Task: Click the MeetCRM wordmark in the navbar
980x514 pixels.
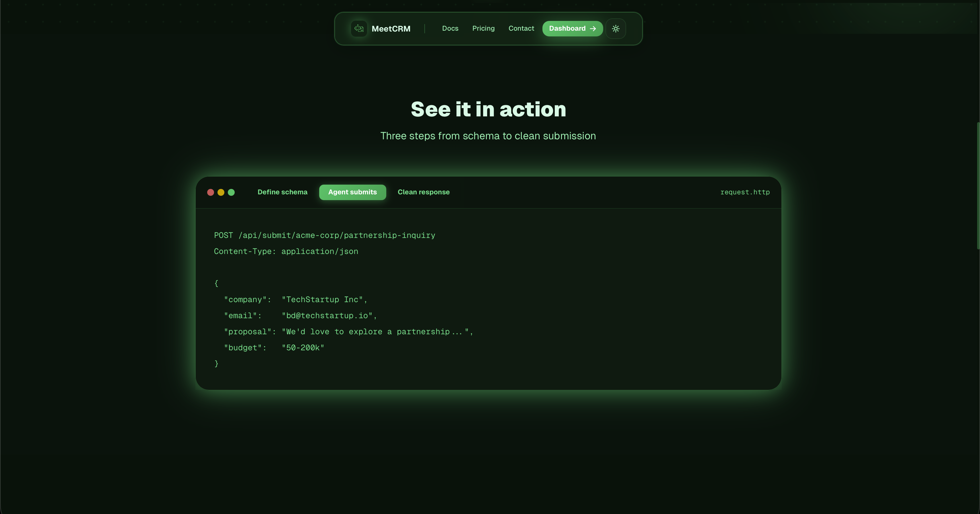Action: [391, 29]
